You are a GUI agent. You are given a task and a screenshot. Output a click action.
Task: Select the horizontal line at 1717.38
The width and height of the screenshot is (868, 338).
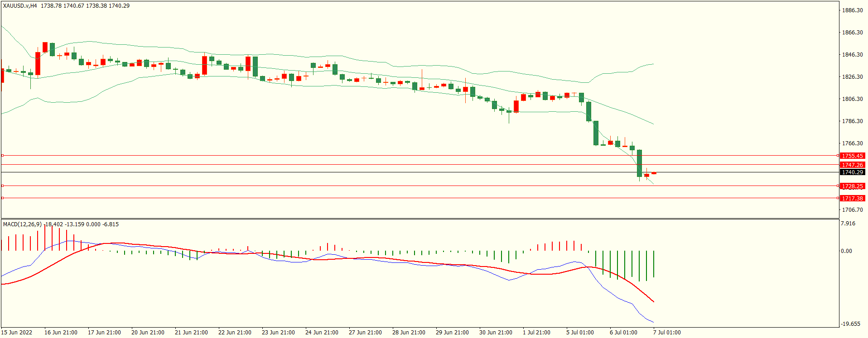(x=420, y=198)
